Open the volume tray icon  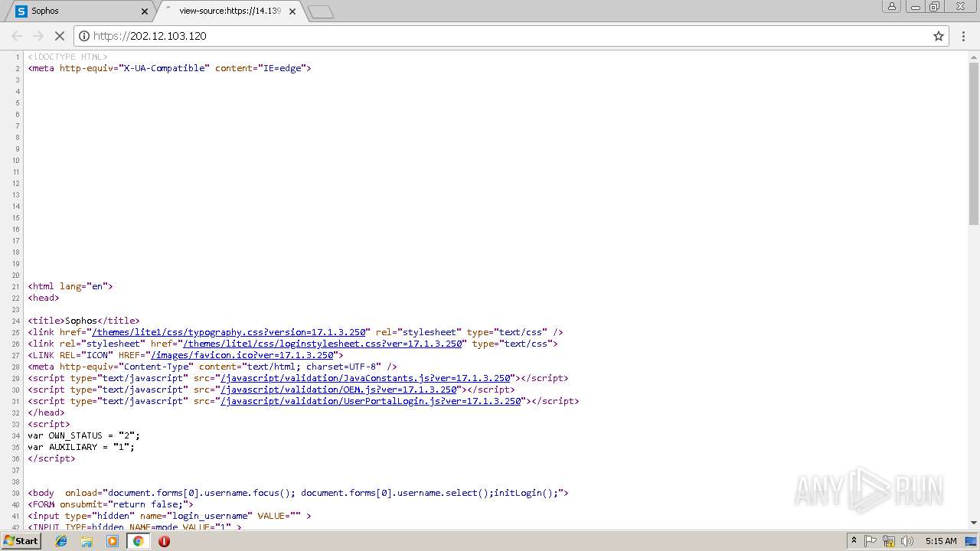tap(907, 541)
